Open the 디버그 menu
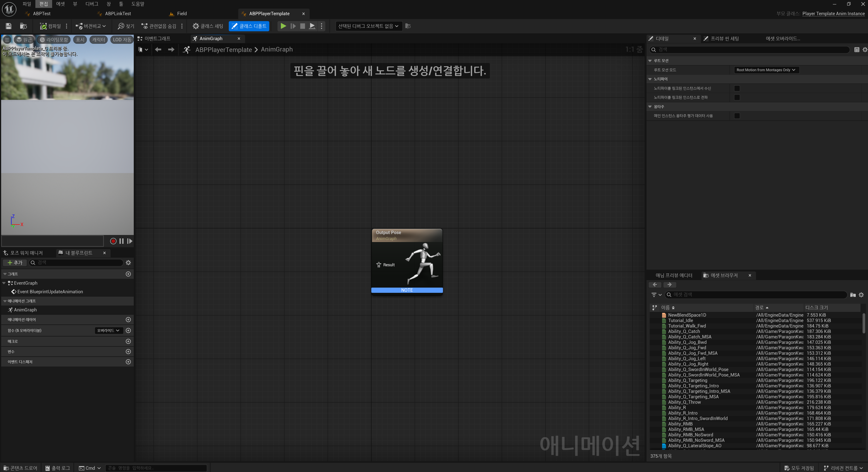This screenshot has height=472, width=868. (92, 4)
